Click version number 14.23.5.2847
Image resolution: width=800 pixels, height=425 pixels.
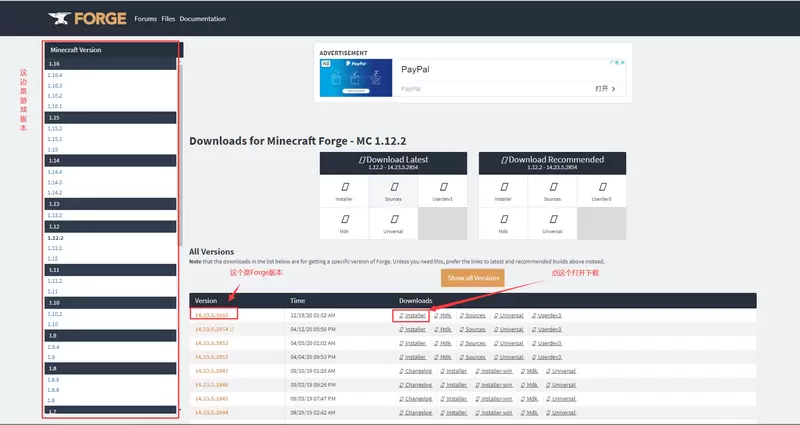coord(212,371)
